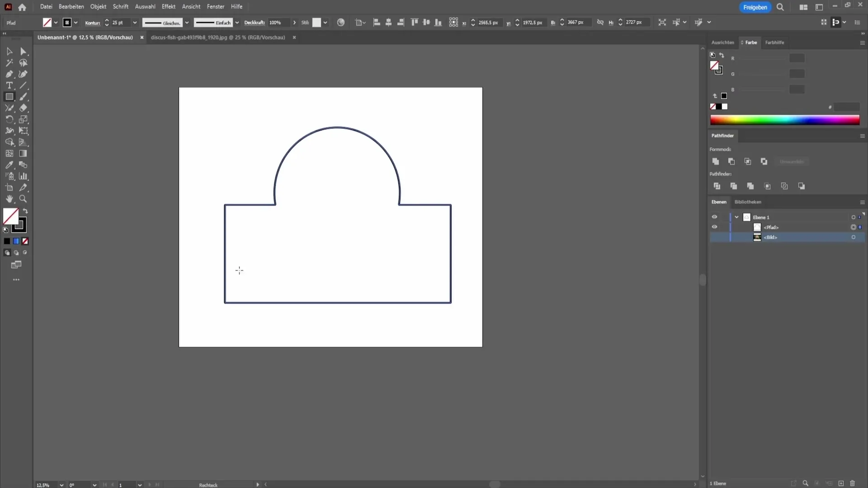Select the Line Segment tool
The image size is (868, 488).
[24, 85]
